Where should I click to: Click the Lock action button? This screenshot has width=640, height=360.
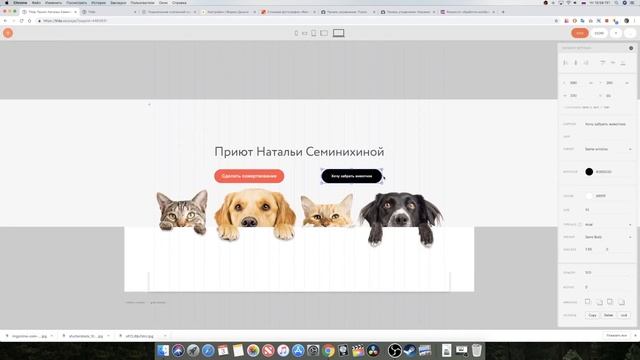click(x=624, y=315)
